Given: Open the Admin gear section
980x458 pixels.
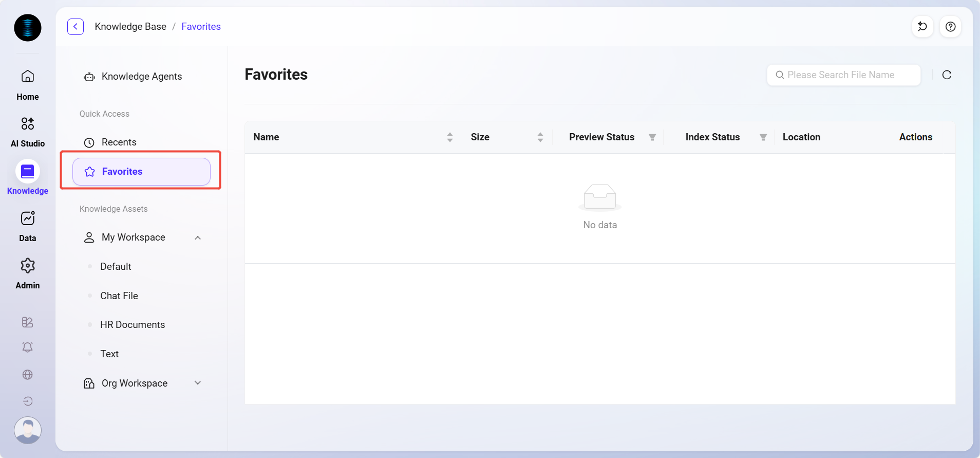Looking at the screenshot, I should [28, 273].
